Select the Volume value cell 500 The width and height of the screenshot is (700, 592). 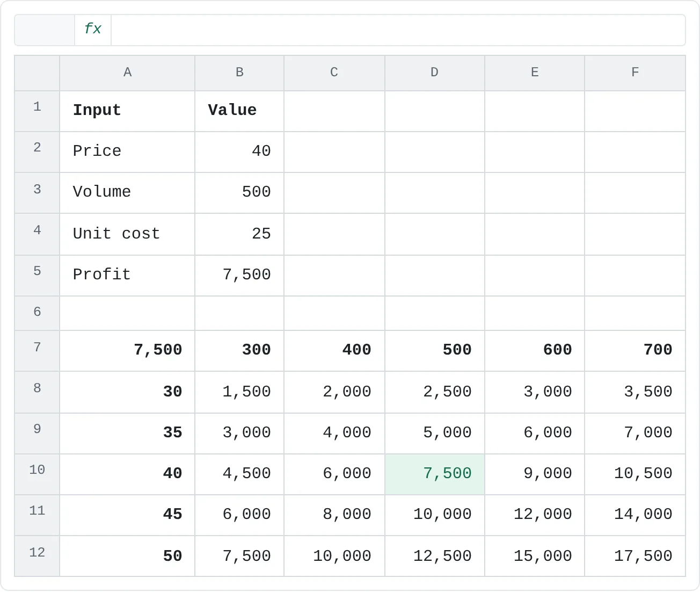(x=239, y=193)
